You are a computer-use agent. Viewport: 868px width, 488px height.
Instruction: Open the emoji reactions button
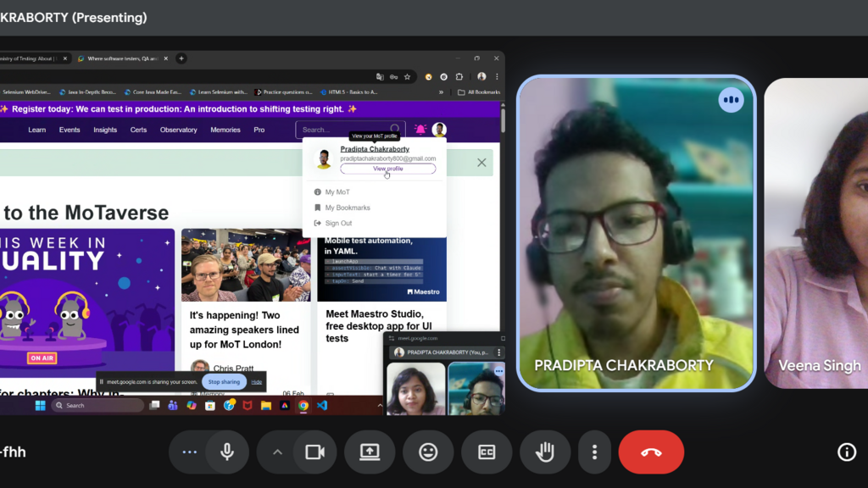point(428,452)
